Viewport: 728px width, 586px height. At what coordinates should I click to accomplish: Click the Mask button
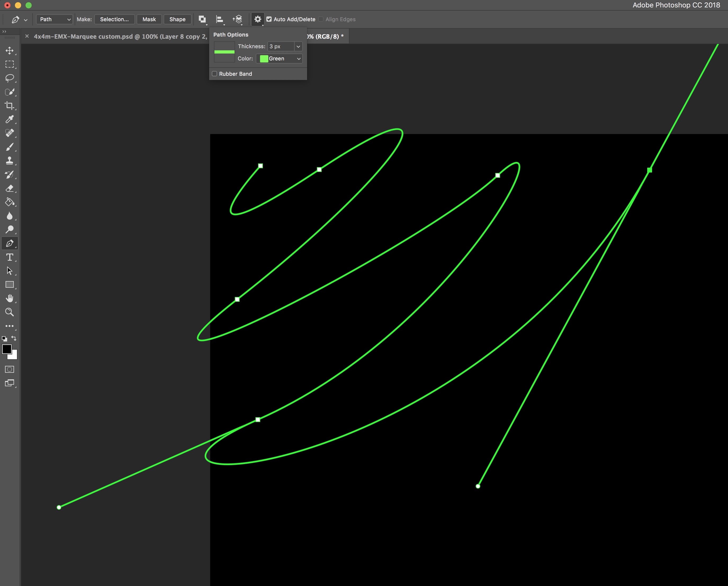[149, 19]
